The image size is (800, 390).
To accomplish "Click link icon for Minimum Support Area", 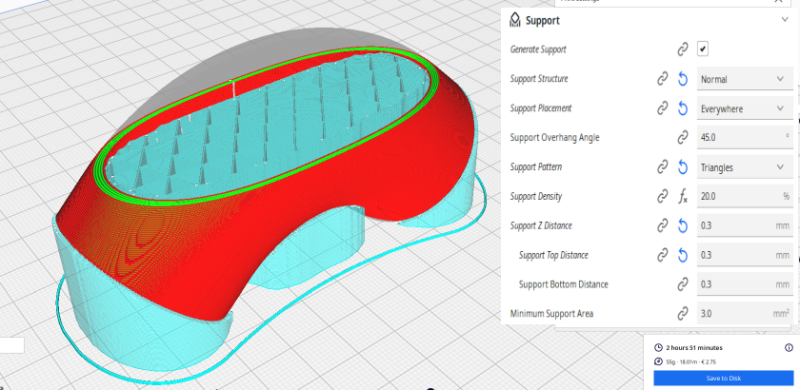I will click(683, 313).
